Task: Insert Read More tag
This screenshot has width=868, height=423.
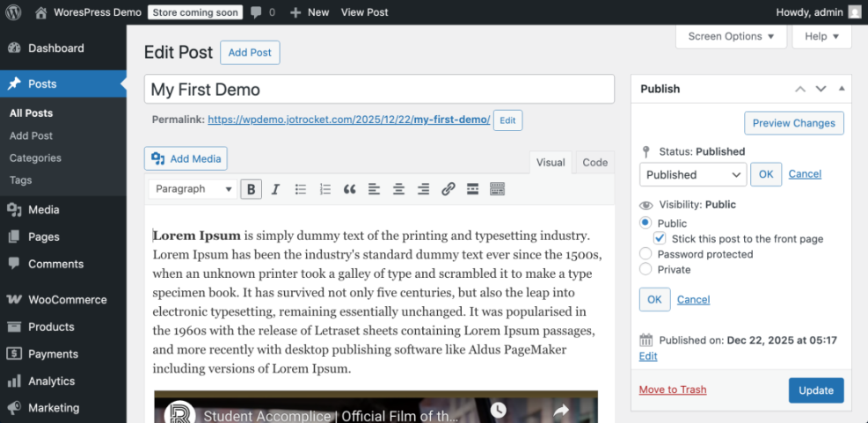Action: [472, 189]
